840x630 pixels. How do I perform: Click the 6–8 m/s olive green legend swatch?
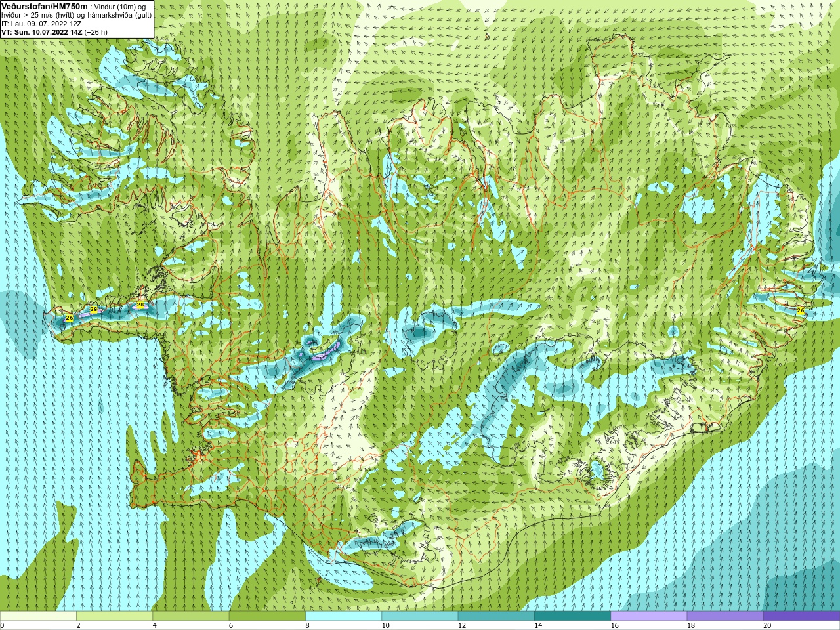point(267,616)
